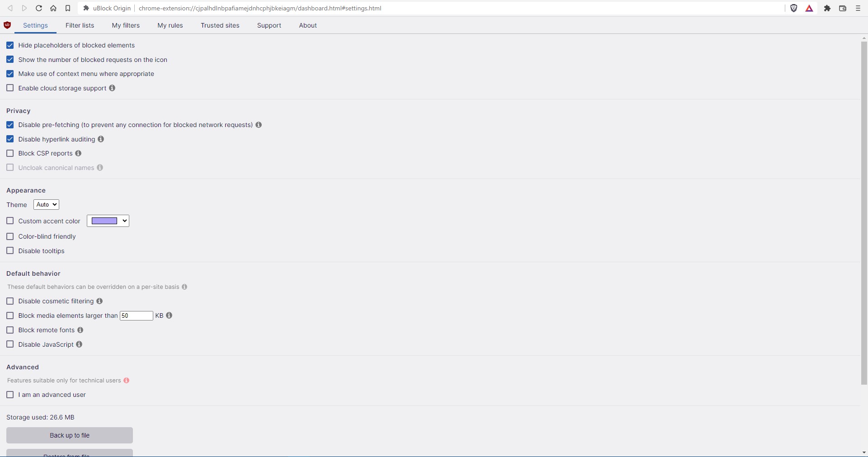Open the browser home page
This screenshot has height=457, width=868.
53,8
